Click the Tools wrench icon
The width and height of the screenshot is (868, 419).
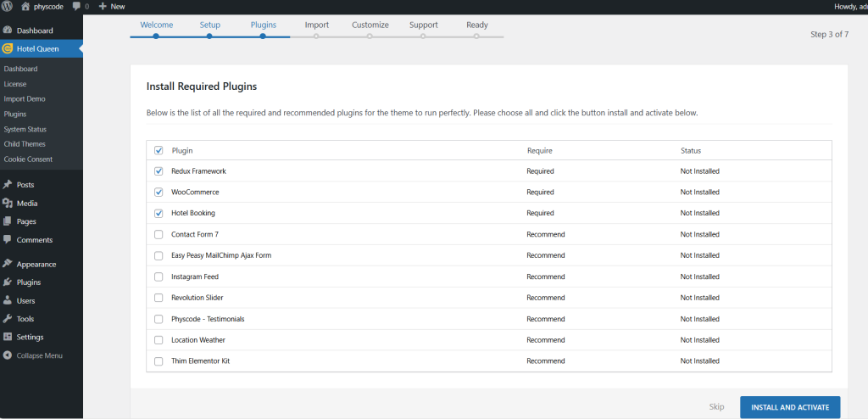point(8,319)
